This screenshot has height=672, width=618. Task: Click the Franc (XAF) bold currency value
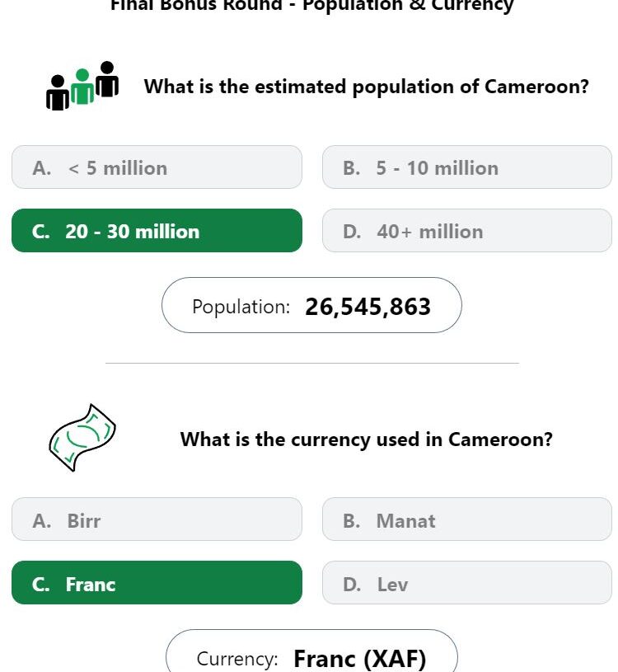pos(360,659)
